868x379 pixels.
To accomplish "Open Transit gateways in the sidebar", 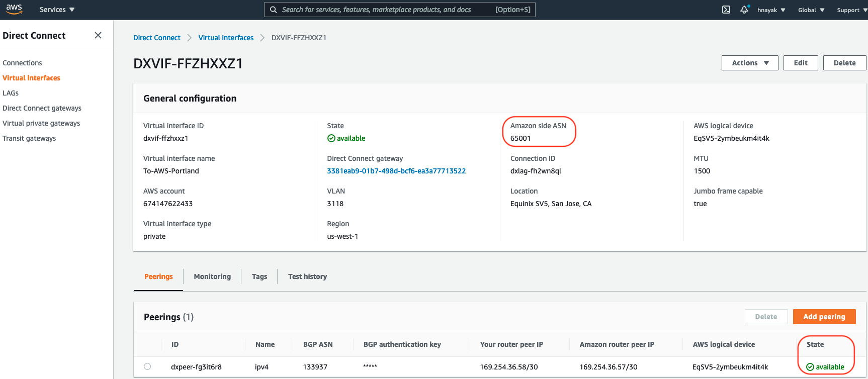I will coord(29,138).
